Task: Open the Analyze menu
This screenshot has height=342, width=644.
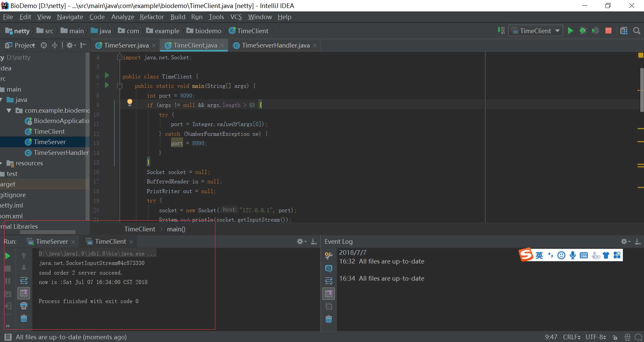Action: [122, 17]
